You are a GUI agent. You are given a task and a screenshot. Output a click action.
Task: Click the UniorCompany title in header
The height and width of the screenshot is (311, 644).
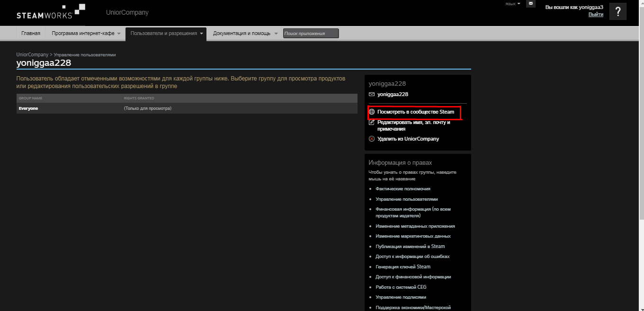pyautogui.click(x=127, y=13)
